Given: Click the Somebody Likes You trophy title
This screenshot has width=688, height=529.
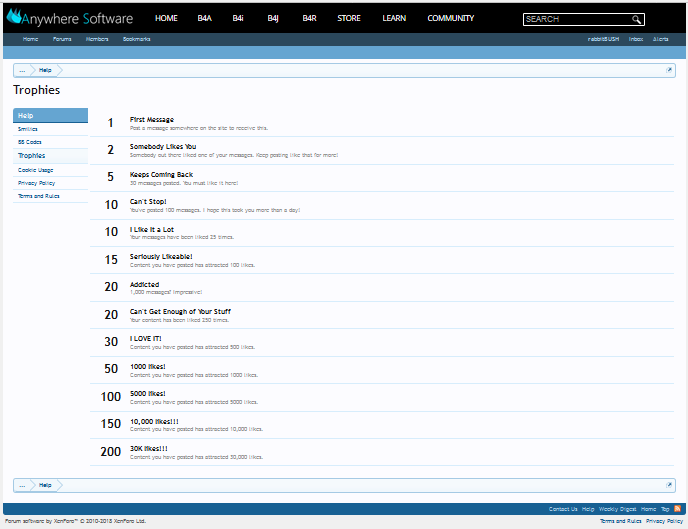Looking at the screenshot, I should pyautogui.click(x=163, y=147).
